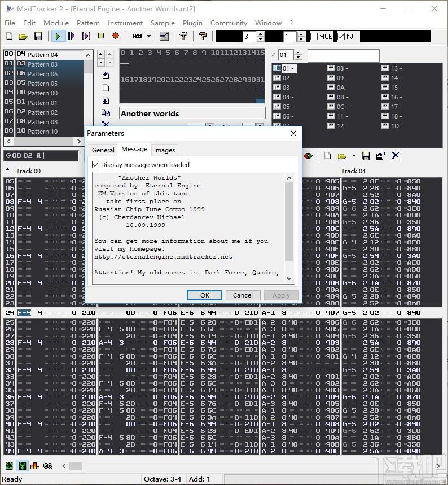Image resolution: width=448 pixels, height=485 pixels.
Task: Open the Module menu
Action: [56, 23]
